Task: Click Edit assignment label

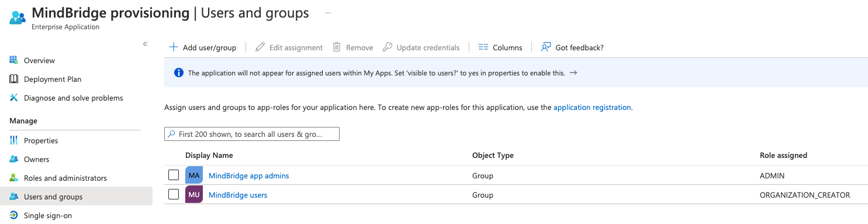Action: (296, 48)
